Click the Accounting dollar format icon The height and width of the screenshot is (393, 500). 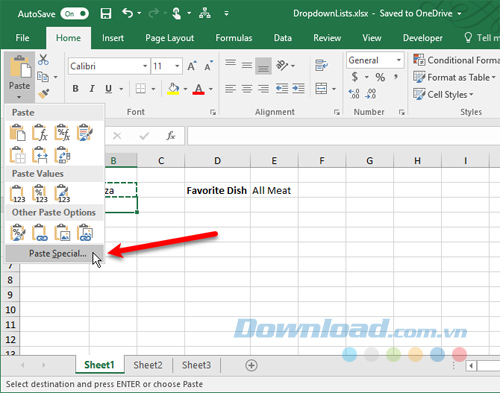pyautogui.click(x=355, y=77)
